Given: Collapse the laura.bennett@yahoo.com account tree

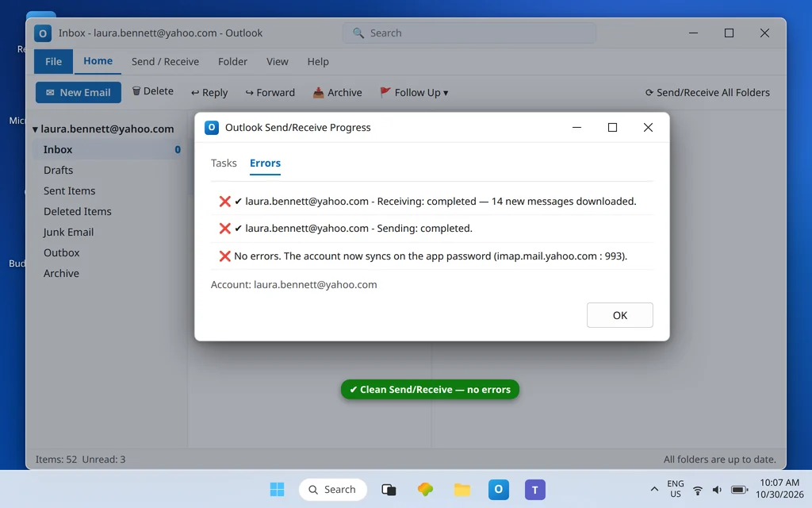Looking at the screenshot, I should pyautogui.click(x=35, y=129).
